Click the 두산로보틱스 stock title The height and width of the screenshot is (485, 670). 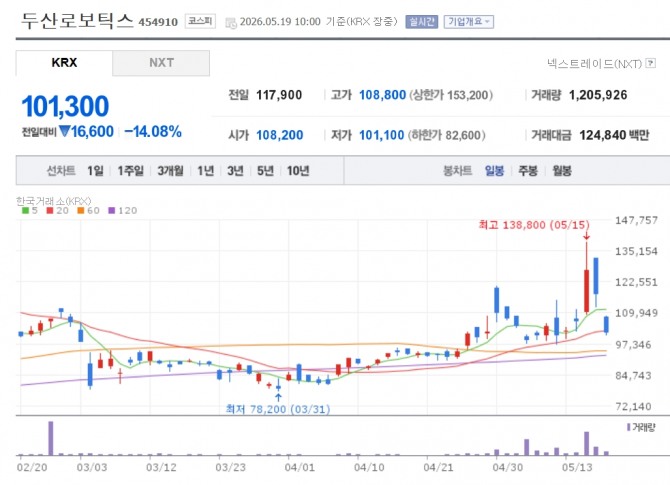[x=77, y=20]
